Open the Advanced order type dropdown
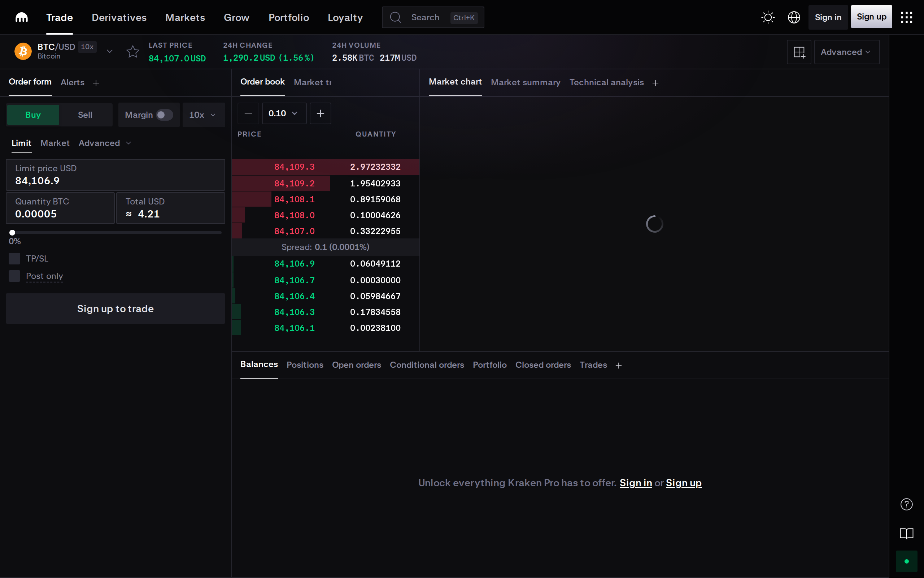 [x=105, y=143]
